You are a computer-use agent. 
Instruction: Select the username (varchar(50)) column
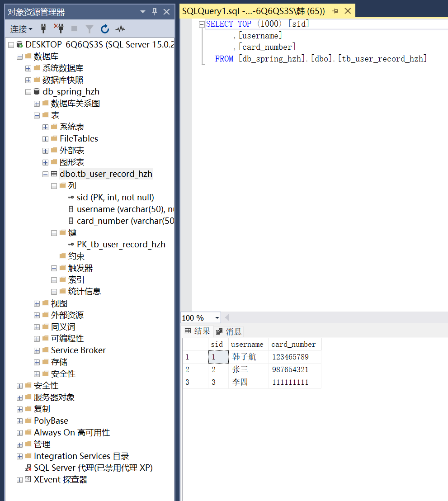[x=125, y=209]
